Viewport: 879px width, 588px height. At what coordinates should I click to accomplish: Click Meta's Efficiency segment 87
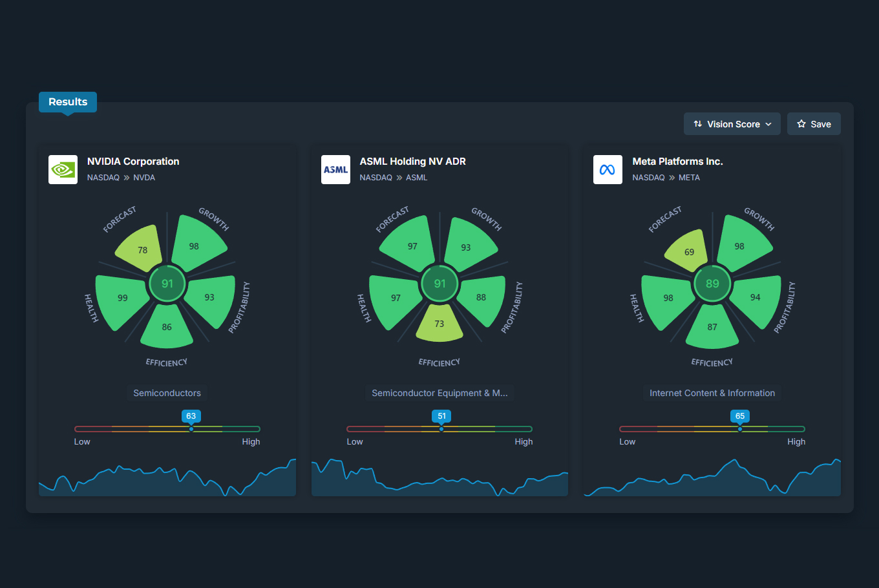click(712, 327)
